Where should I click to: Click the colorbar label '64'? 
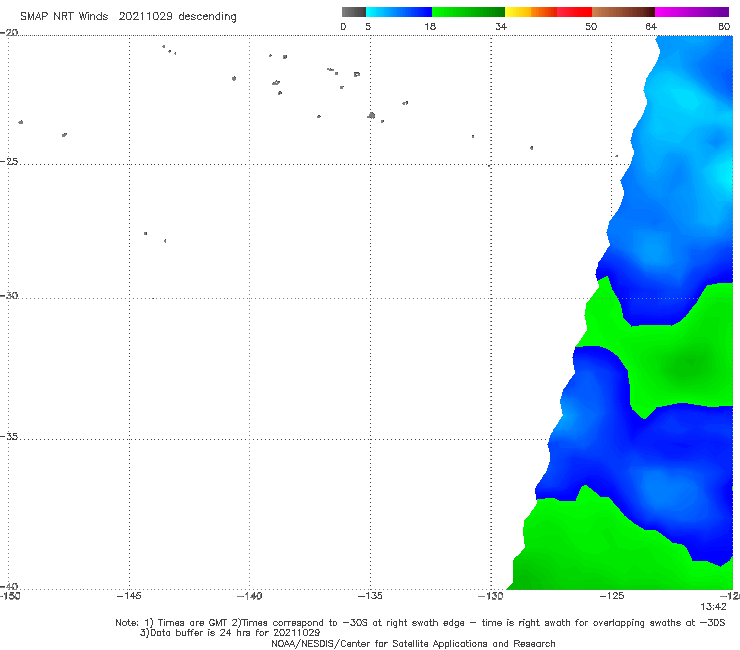[x=651, y=26]
